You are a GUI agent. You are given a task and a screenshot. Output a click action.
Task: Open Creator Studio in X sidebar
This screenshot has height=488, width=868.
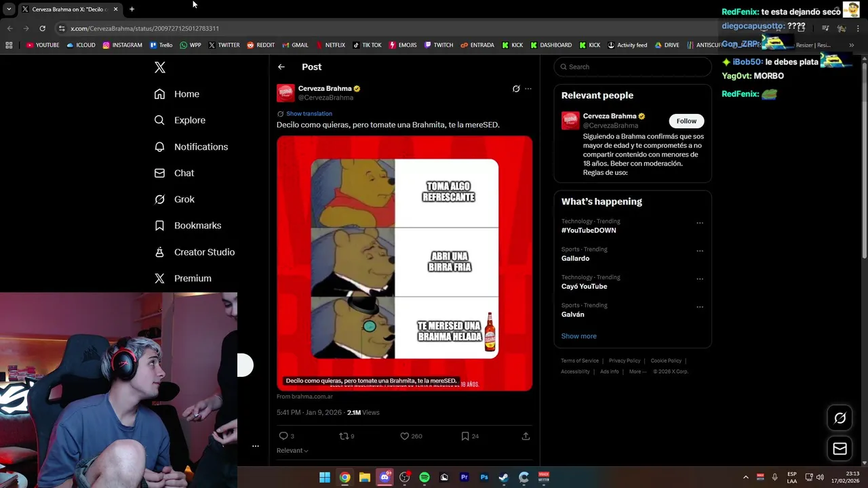(x=194, y=252)
